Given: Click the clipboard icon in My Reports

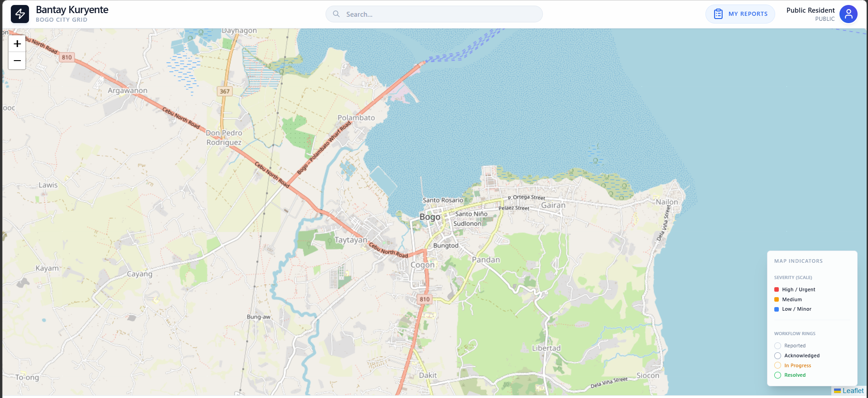Looking at the screenshot, I should [x=718, y=14].
